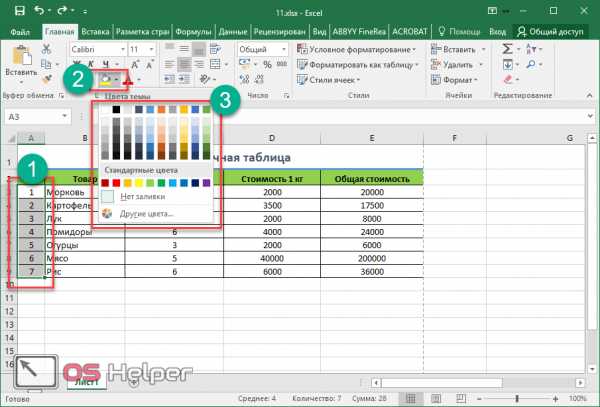Click the Fill down arrow icon
Image resolution: width=600 pixels, height=407 pixels.
coord(507,64)
